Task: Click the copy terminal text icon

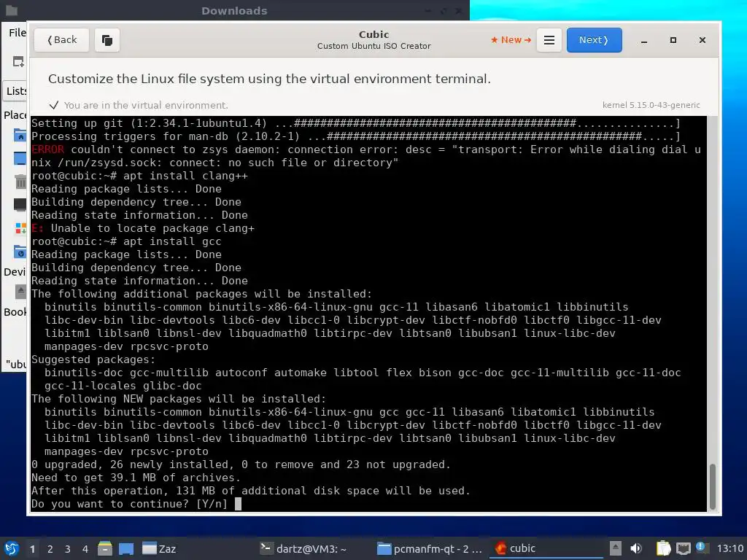Action: (x=107, y=40)
